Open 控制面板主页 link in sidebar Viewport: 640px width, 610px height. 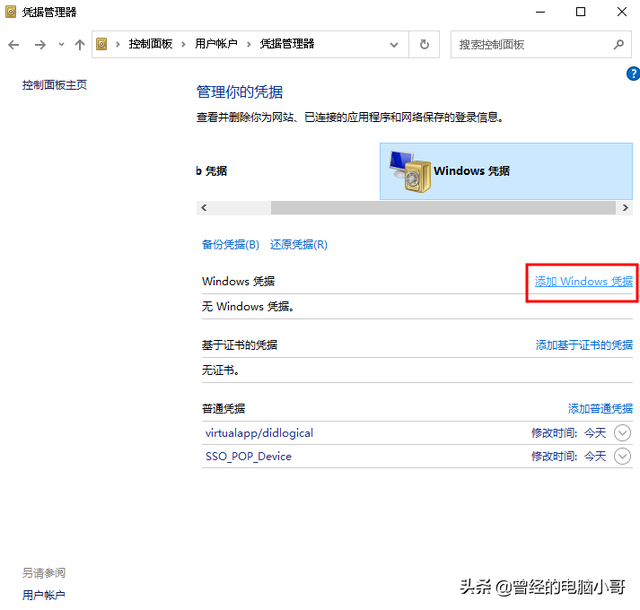tap(55, 85)
